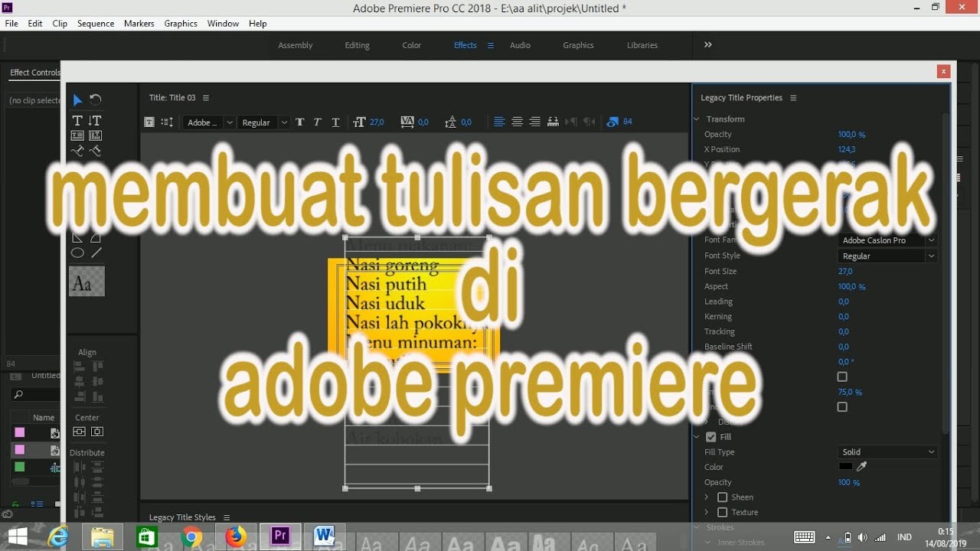Click the X Position value 124,3
The width and height of the screenshot is (980, 551).
coord(847,149)
